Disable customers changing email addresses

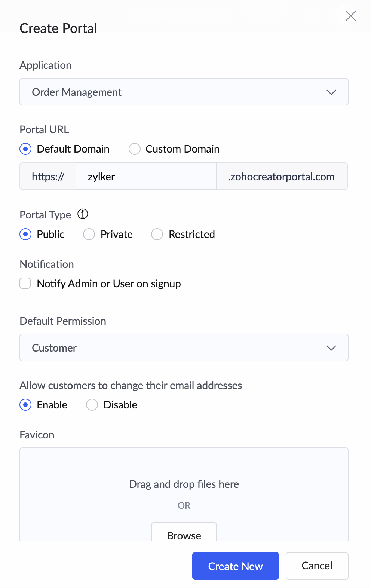point(92,405)
